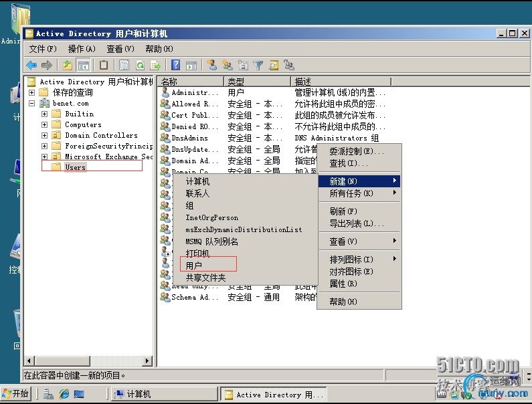Expand the Microsoft Exchange Security node
The image size is (532, 404).
[44, 157]
